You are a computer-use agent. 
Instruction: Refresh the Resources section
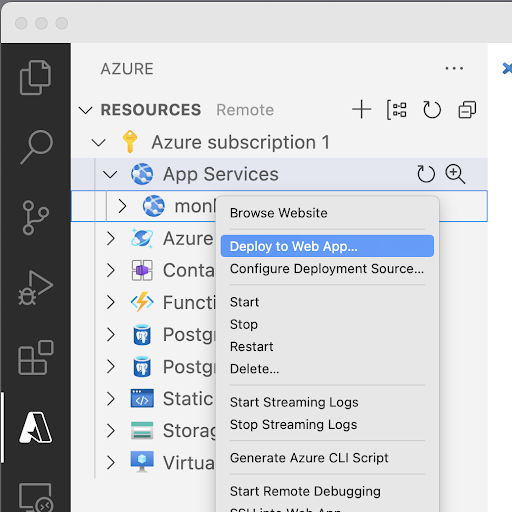click(432, 109)
